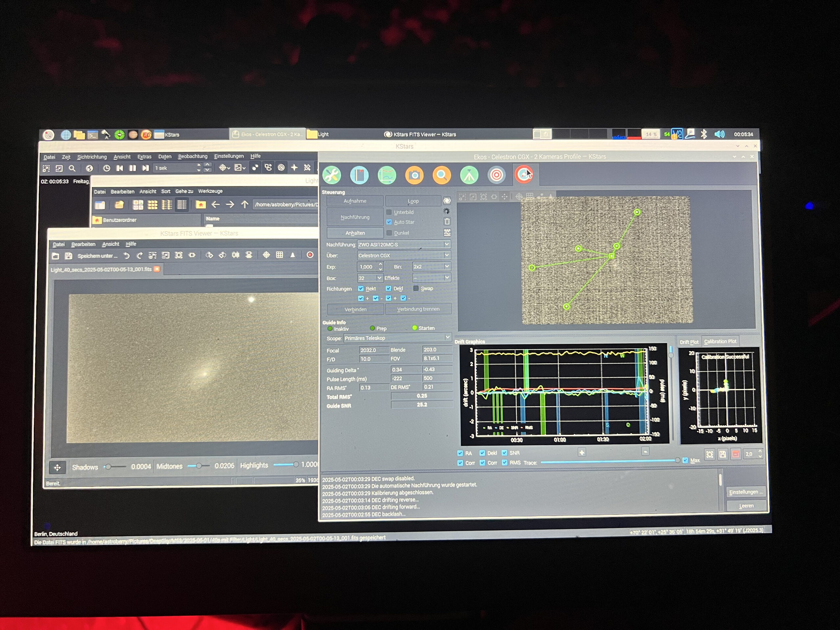Image resolution: width=840 pixels, height=630 pixels.
Task: Open the Ekos mount module icon
Action: pos(469,175)
